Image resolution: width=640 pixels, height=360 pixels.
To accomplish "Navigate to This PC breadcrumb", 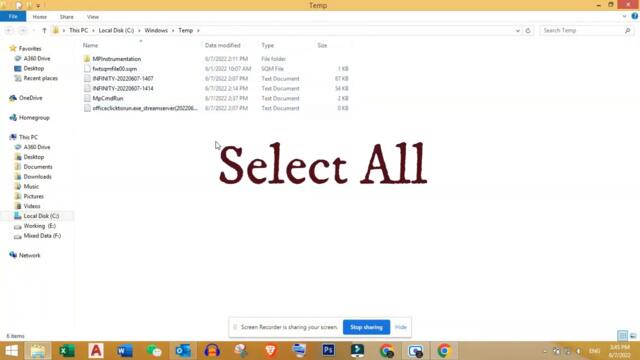I will coord(78,31).
